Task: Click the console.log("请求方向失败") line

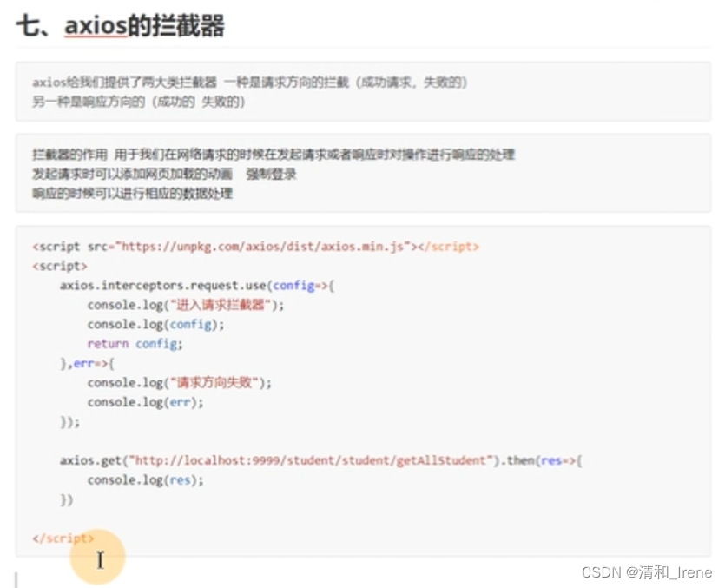Action: coord(180,383)
